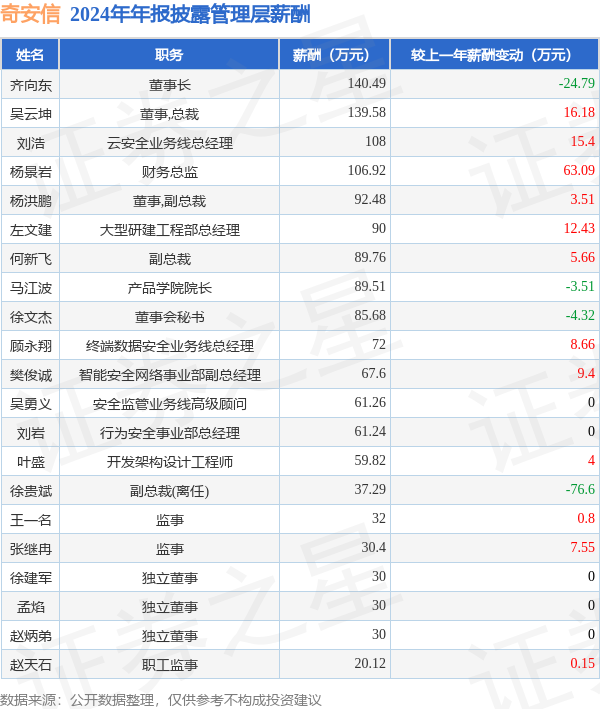
Task: Select 开发架构设计工程师 cell
Action: 170,462
